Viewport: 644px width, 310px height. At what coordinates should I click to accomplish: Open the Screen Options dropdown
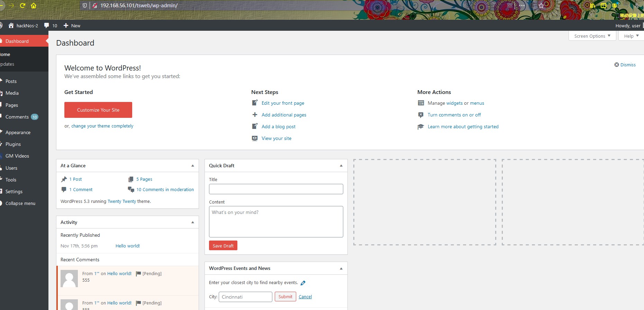coord(592,36)
